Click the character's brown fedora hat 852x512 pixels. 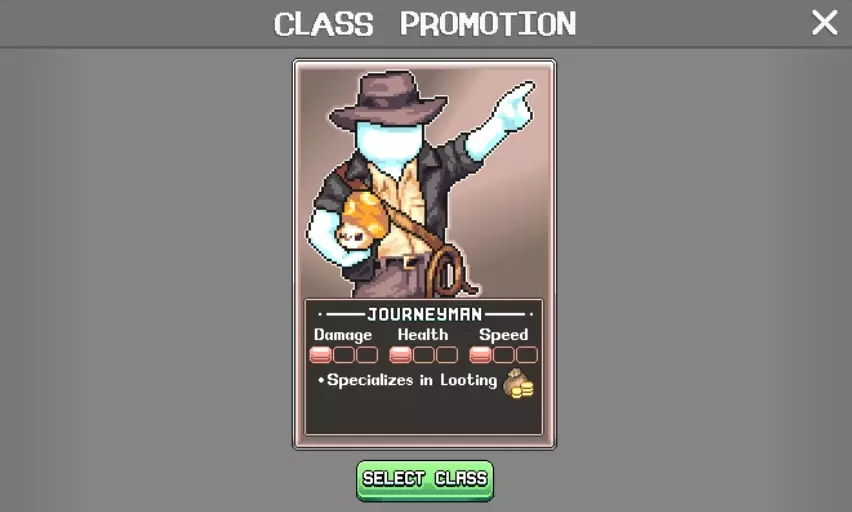[388, 99]
